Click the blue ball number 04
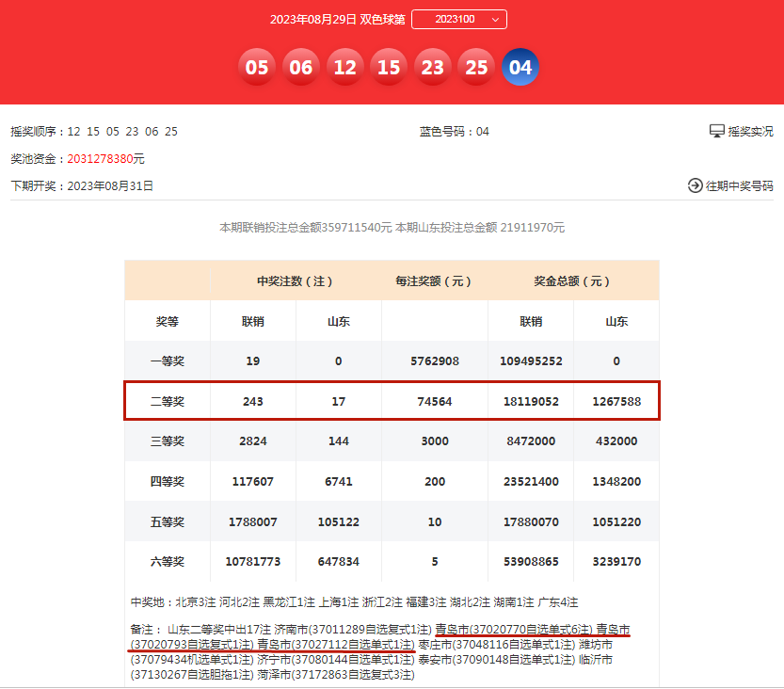This screenshot has width=784, height=689. (520, 68)
